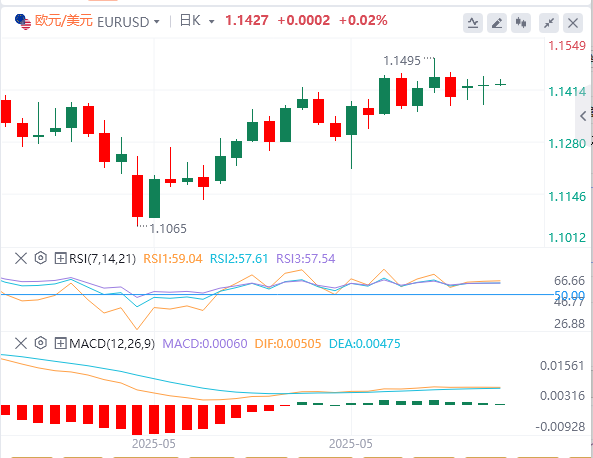The width and height of the screenshot is (593, 458).
Task: Open the EURUSD symbol dropdown arrow
Action: [157, 22]
